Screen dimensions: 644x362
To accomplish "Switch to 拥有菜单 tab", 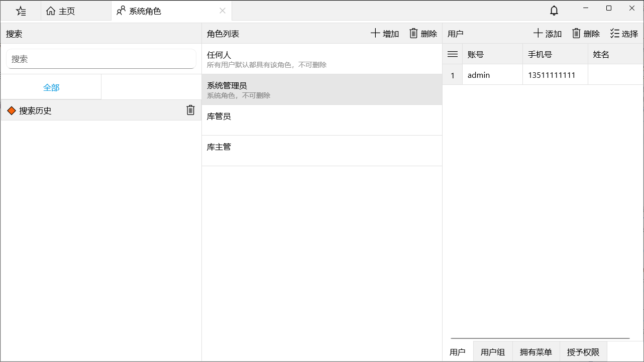I will click(x=536, y=352).
